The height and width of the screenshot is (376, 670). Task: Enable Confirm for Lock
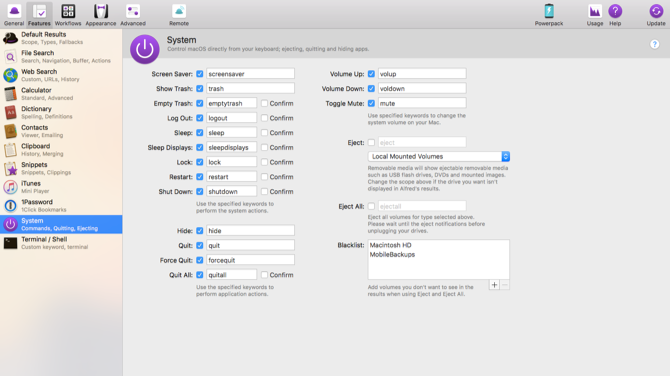(264, 162)
